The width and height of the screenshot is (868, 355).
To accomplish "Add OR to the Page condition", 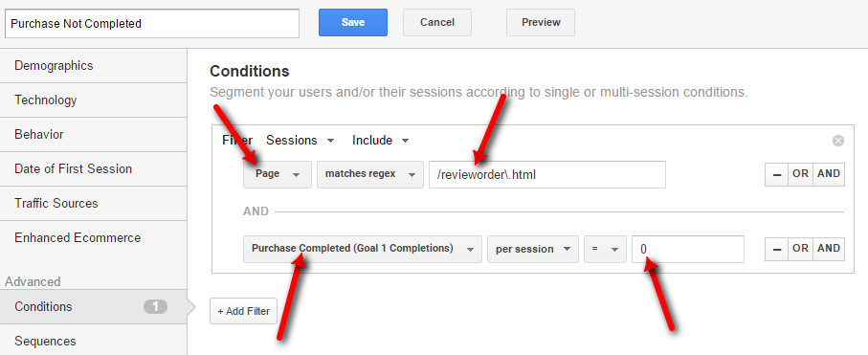I will pos(800,174).
